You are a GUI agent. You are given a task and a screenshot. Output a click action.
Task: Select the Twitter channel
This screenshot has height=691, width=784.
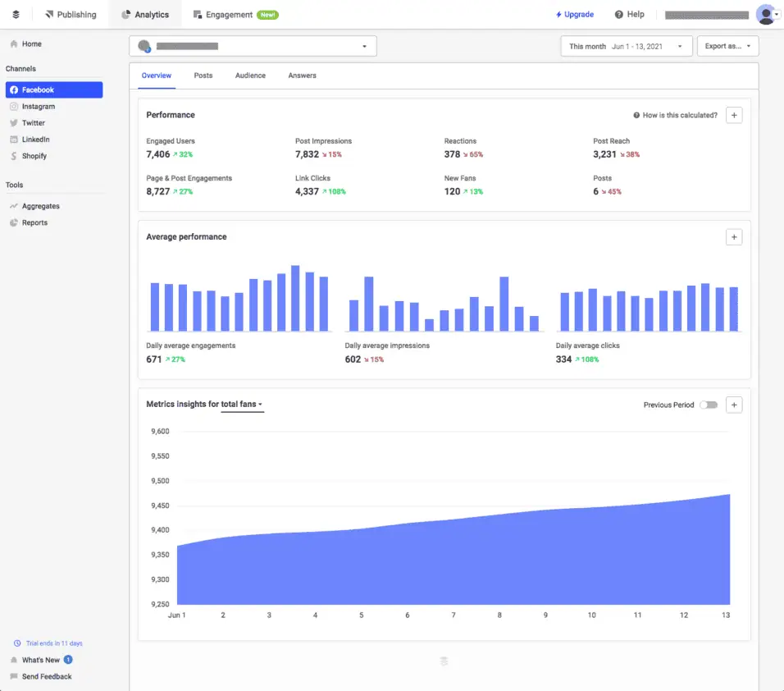click(33, 123)
